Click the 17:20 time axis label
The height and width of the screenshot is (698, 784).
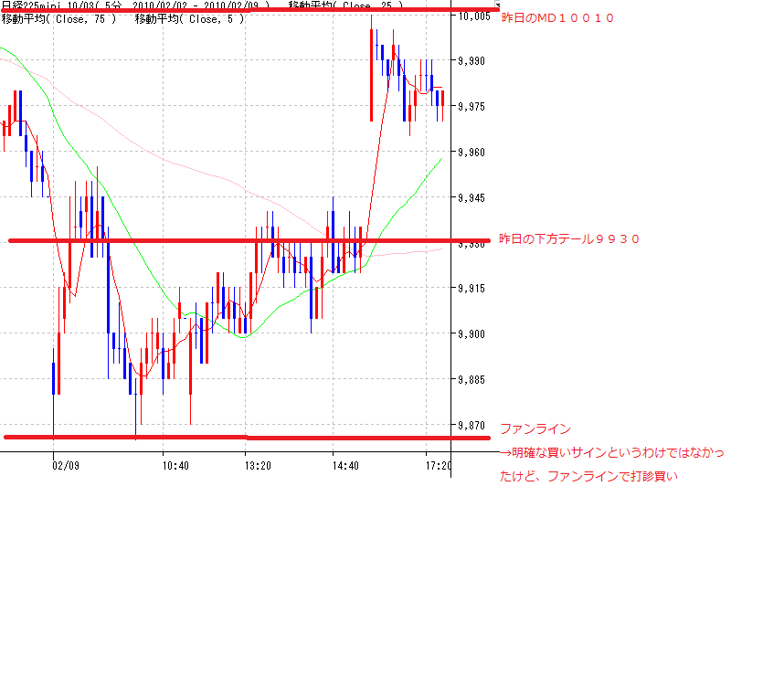439,466
